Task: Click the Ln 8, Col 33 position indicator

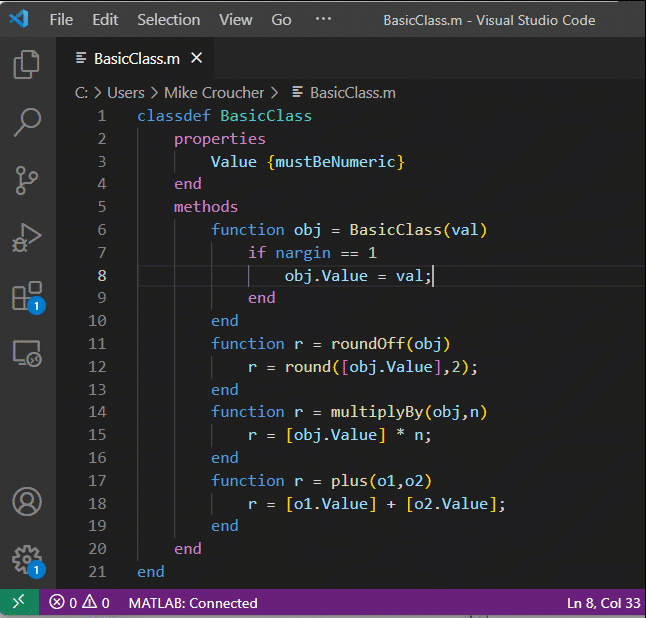Action: tap(602, 603)
